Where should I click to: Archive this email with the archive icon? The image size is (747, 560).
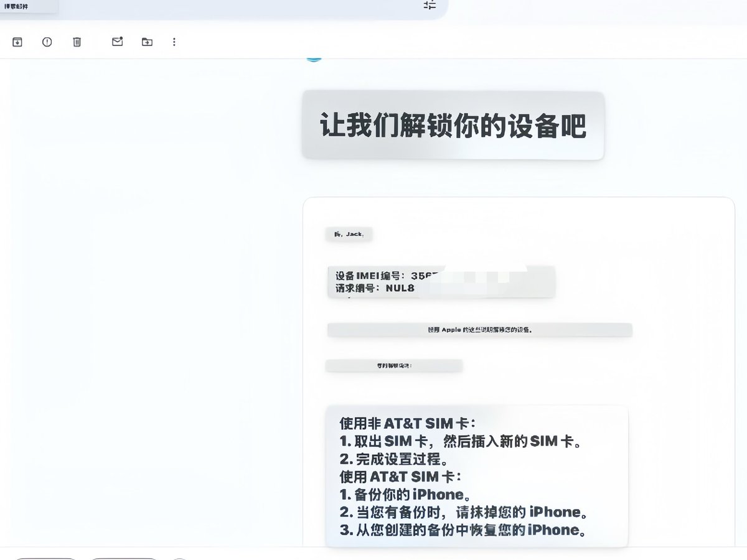click(x=17, y=42)
